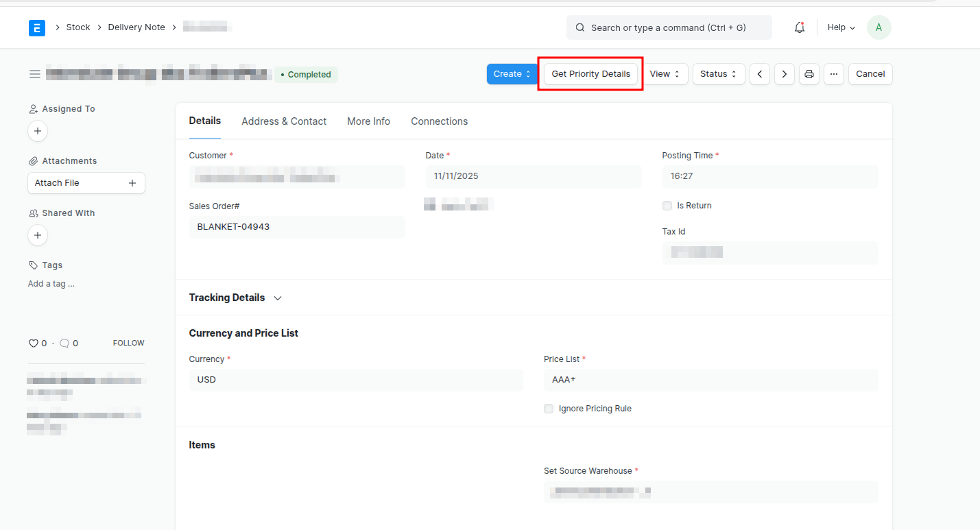The height and width of the screenshot is (530, 980).
Task: Open the Status dropdown menu
Action: (718, 74)
